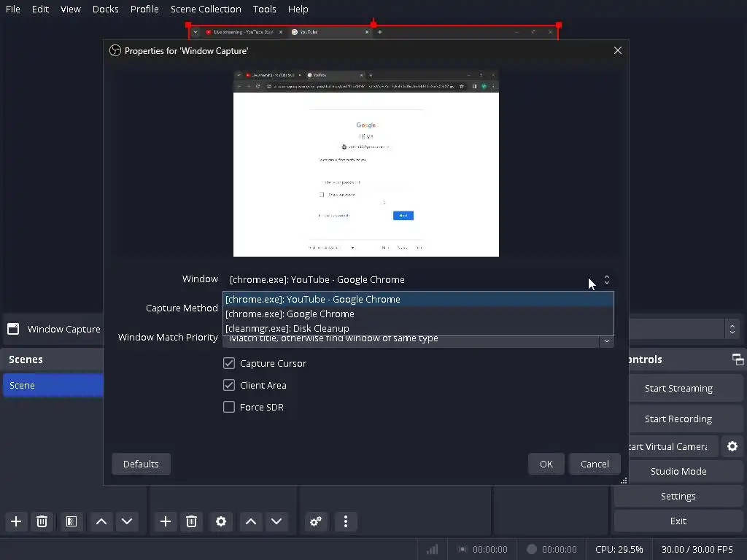747x560 pixels.
Task: Click the 30.00 / 30.00 FPS status text
Action: [697, 550]
